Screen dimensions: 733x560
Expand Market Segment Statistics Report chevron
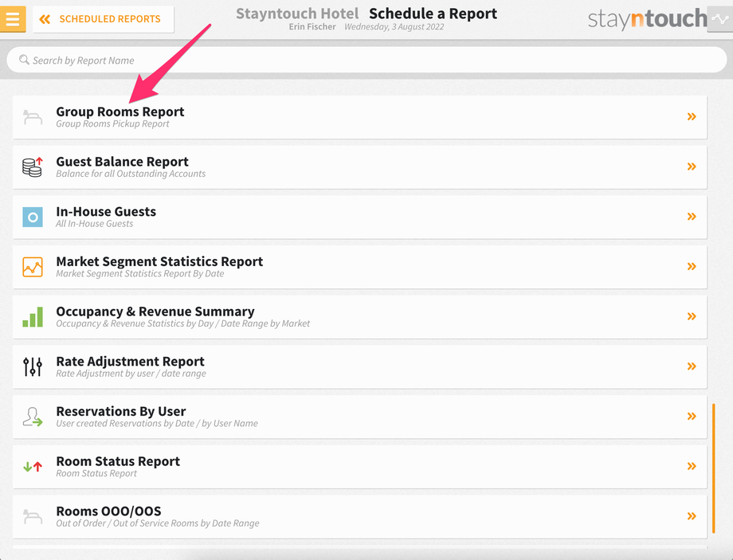coord(692,266)
